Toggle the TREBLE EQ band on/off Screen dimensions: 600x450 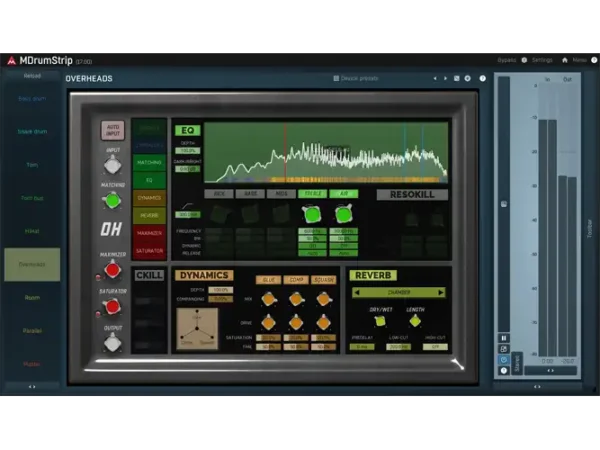(x=313, y=194)
